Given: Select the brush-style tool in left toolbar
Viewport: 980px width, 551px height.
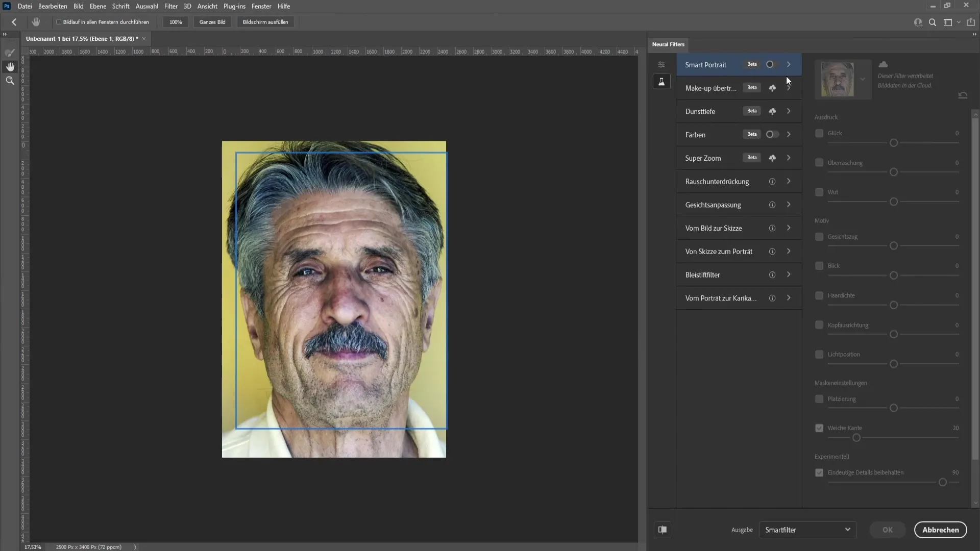Looking at the screenshot, I should [x=10, y=53].
